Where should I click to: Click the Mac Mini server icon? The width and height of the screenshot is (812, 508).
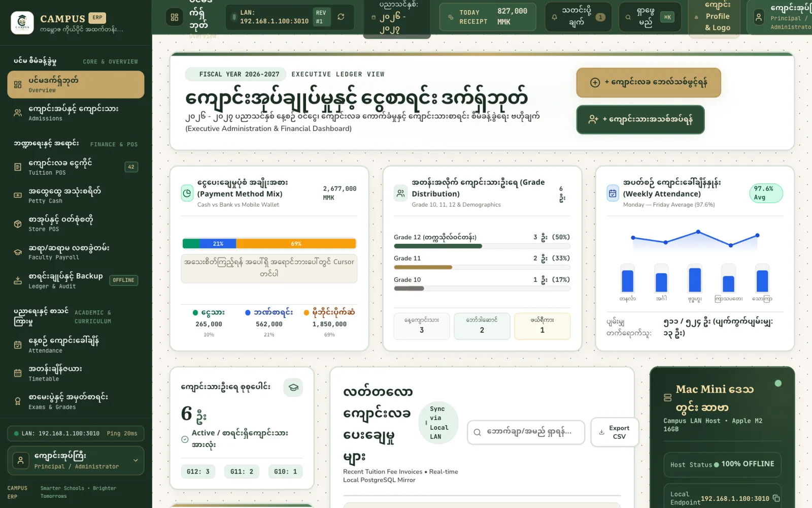point(668,398)
